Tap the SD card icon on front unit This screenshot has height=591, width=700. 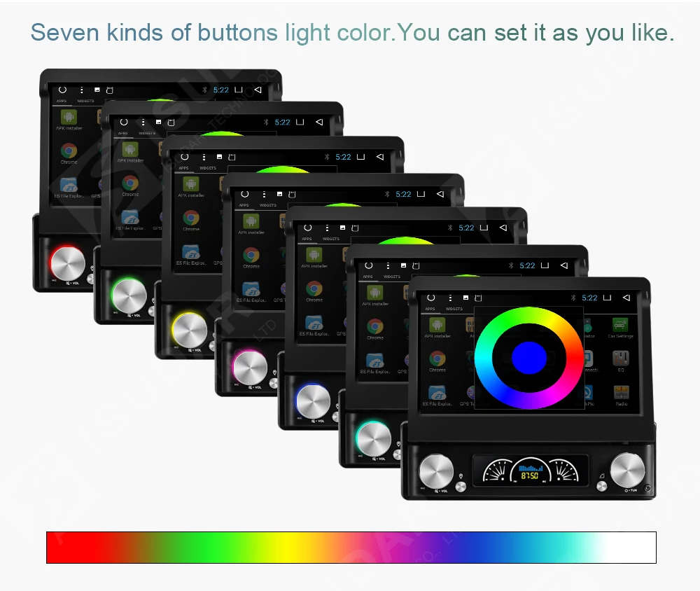(478, 298)
